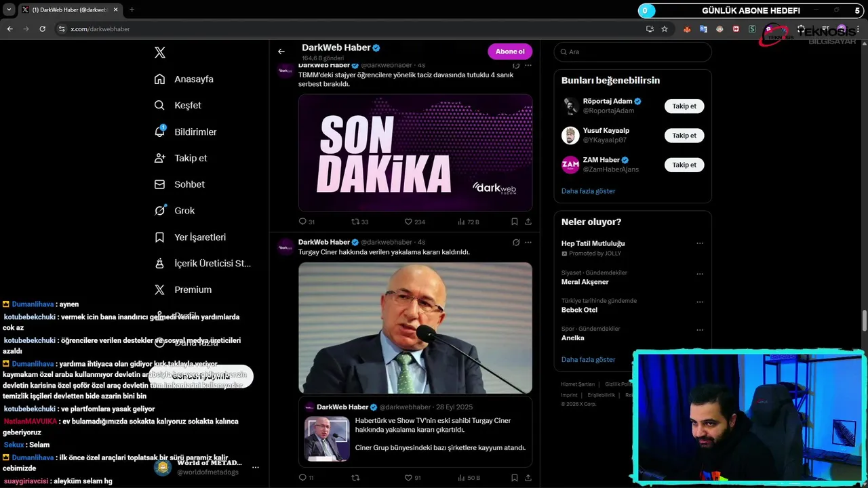Open Yer İşaretleri bookmarks
The width and height of the screenshot is (868, 488).
pyautogui.click(x=190, y=237)
